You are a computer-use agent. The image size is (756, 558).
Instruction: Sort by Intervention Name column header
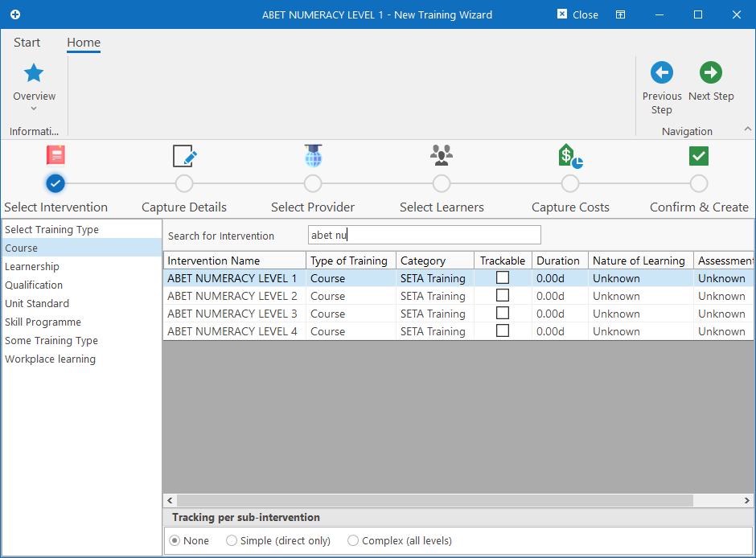pos(234,261)
